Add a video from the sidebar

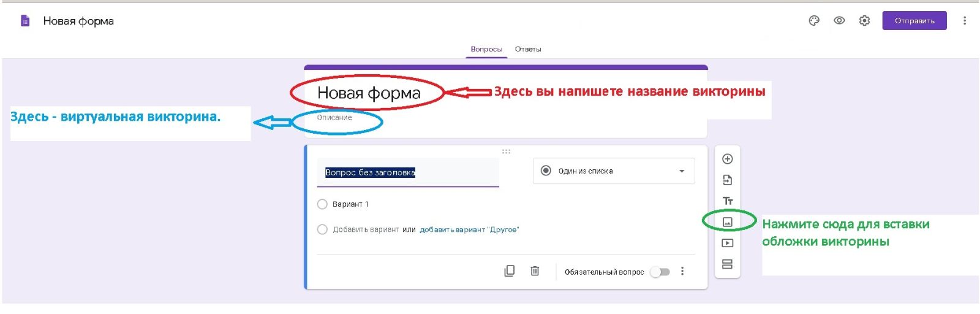point(728,243)
